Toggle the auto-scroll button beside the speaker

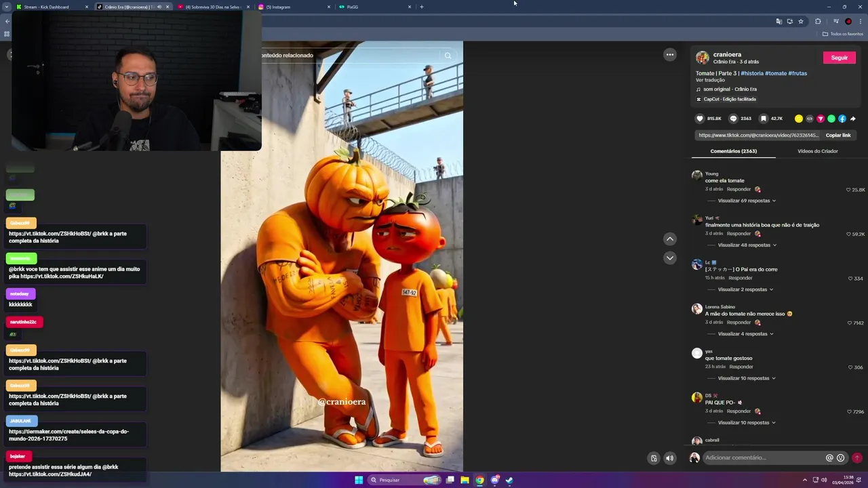pyautogui.click(x=654, y=458)
